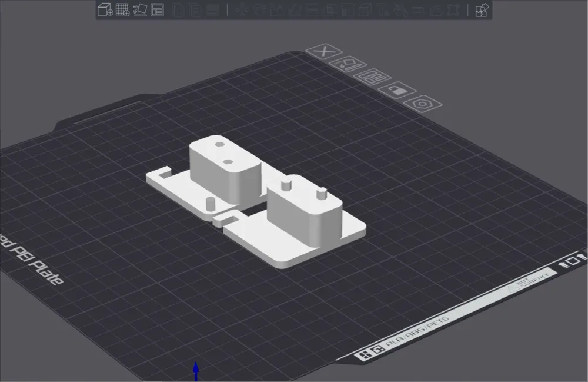The image size is (588, 382).
Task: Auto orient objects from top toolbar
Action: (x=140, y=10)
